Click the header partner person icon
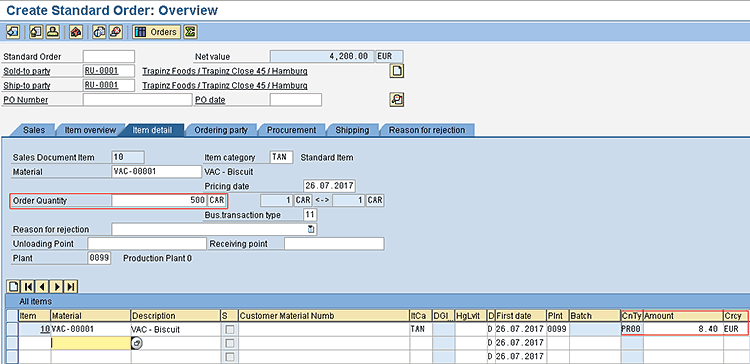750x364 pixels. [52, 32]
